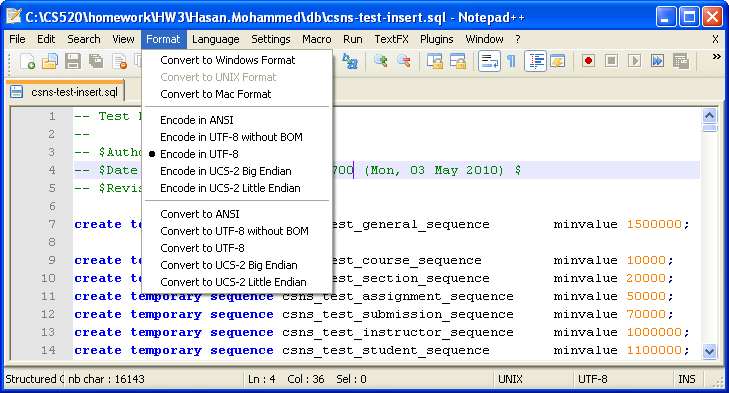The width and height of the screenshot is (729, 393).
Task: Click the Synchronize horizontal scrolling icon
Action: [458, 61]
